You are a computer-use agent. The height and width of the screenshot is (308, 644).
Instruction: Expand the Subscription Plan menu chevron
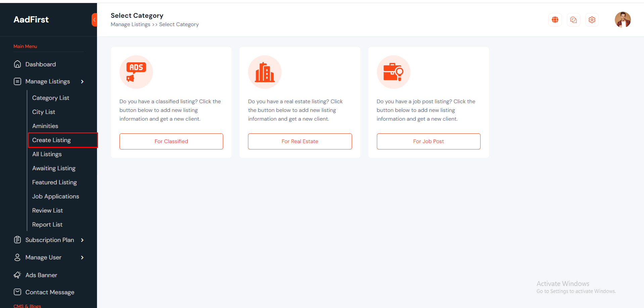[82, 240]
